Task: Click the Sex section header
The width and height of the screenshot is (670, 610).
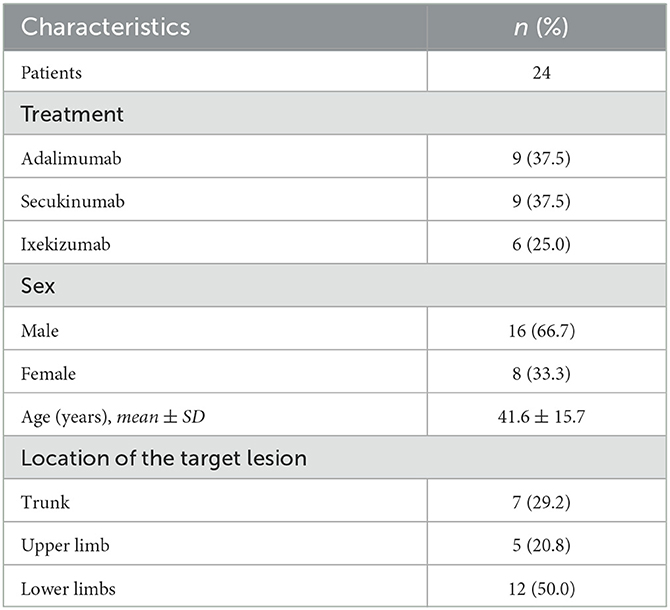Action: pos(38,285)
